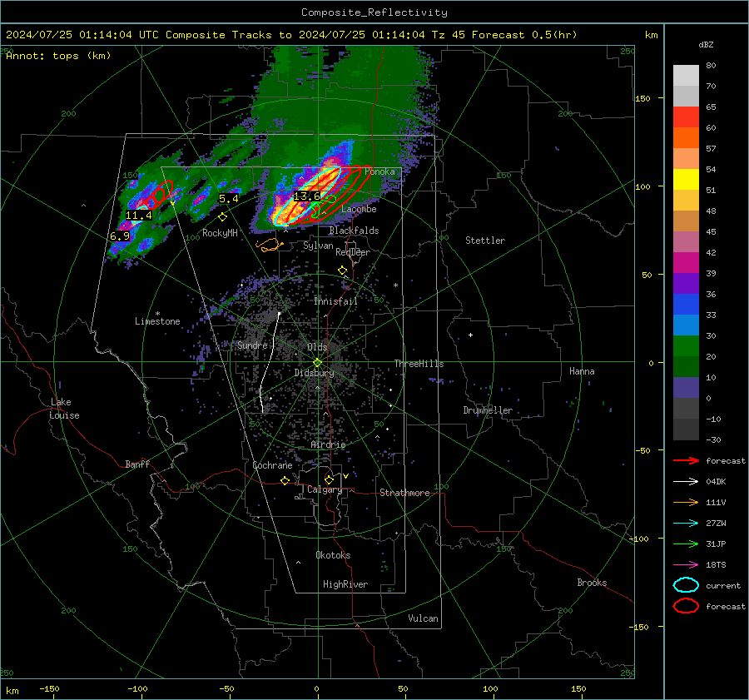Image resolution: width=749 pixels, height=700 pixels.
Task: Click the light gray 70-80 dBZ swatch
Action: pos(686,76)
